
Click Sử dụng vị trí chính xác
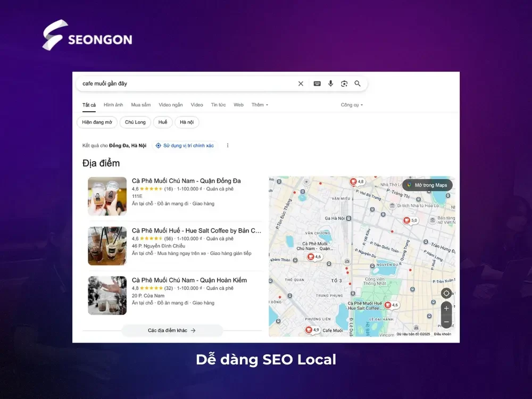185,146
